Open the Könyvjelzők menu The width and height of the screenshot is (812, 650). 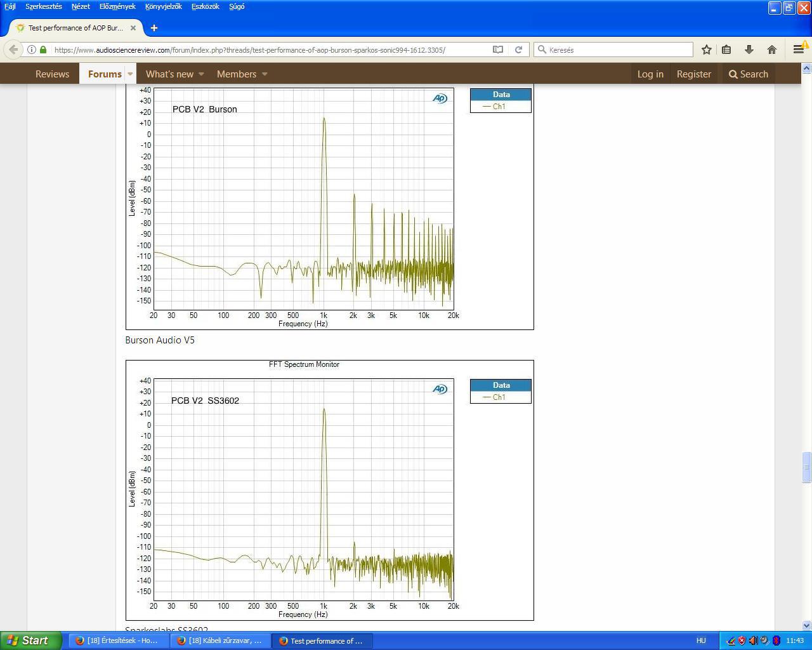pyautogui.click(x=164, y=6)
